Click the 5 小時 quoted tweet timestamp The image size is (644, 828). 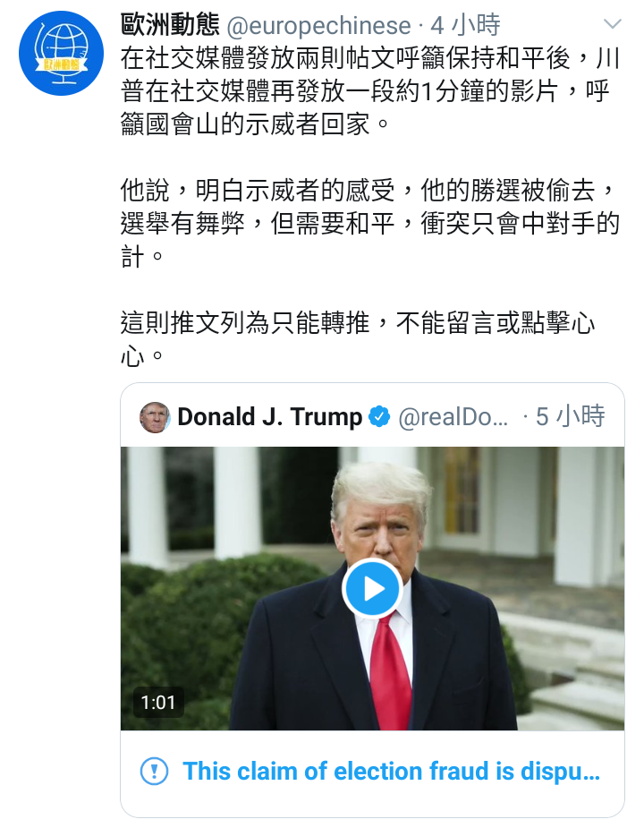coord(570,416)
